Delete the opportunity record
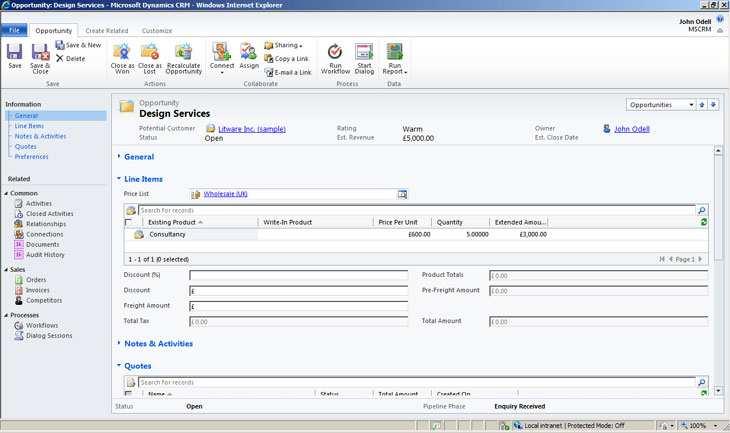730x433 pixels. coord(71,59)
